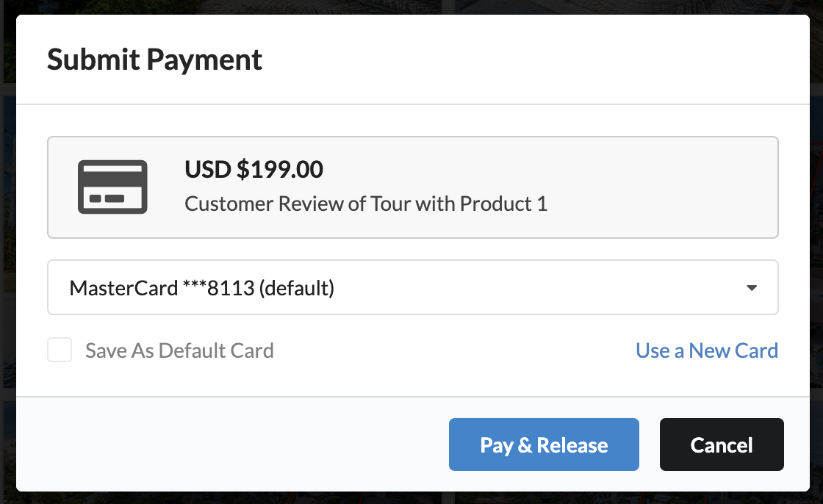Click the word Release on blue button
The image size is (823, 504).
coord(572,445)
